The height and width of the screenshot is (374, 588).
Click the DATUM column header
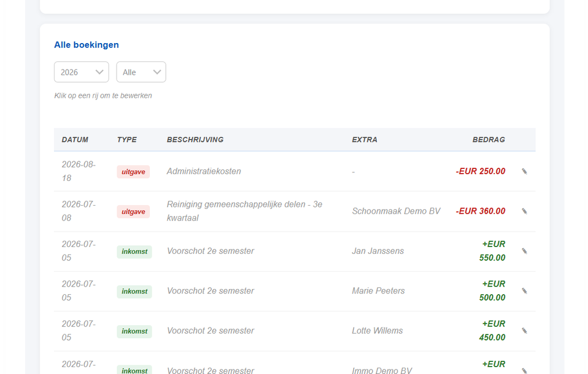click(75, 140)
